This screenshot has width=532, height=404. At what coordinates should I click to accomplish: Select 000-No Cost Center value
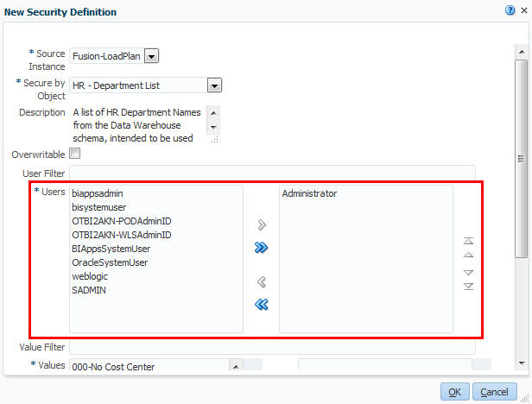(x=113, y=367)
